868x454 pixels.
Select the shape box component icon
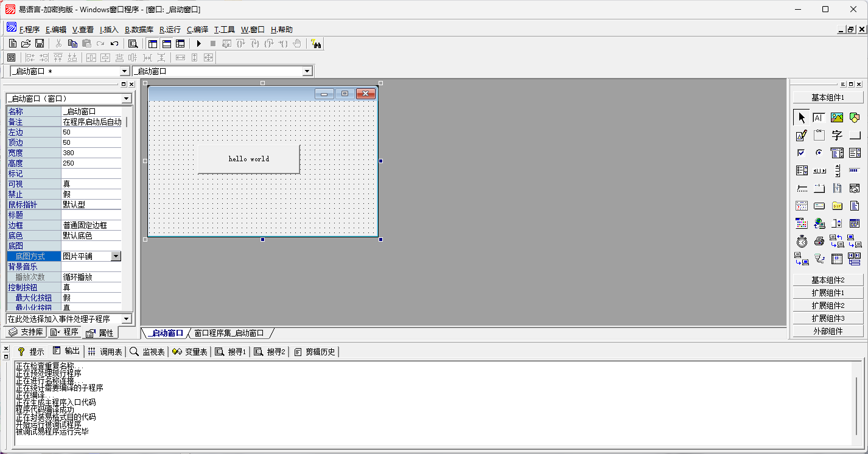pos(855,117)
